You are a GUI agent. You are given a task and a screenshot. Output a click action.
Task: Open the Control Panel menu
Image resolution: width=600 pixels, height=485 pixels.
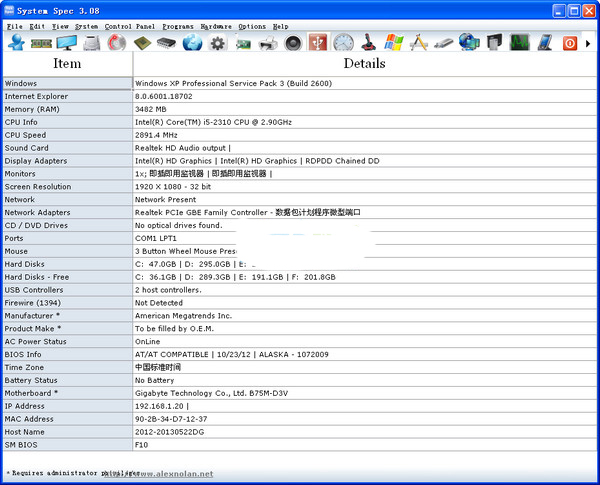[130, 26]
